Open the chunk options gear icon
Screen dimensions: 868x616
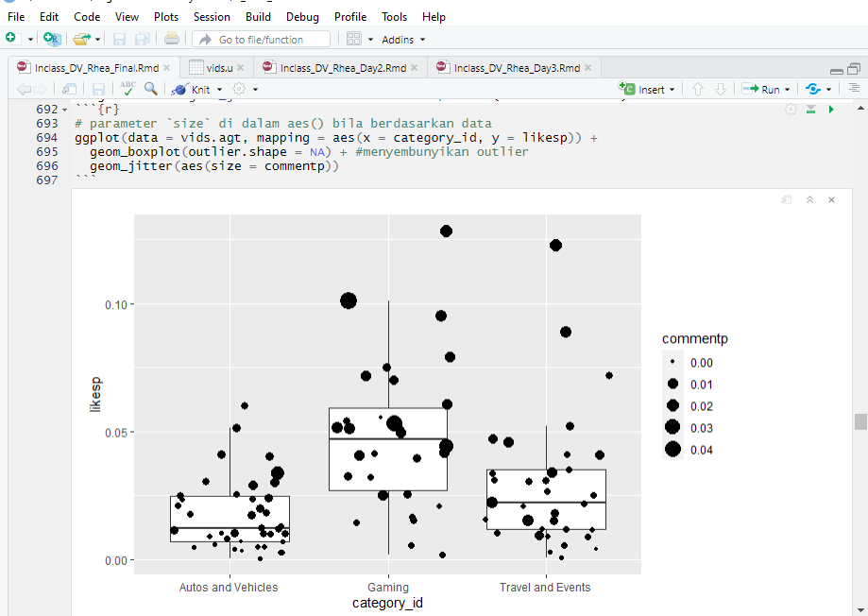click(x=791, y=109)
